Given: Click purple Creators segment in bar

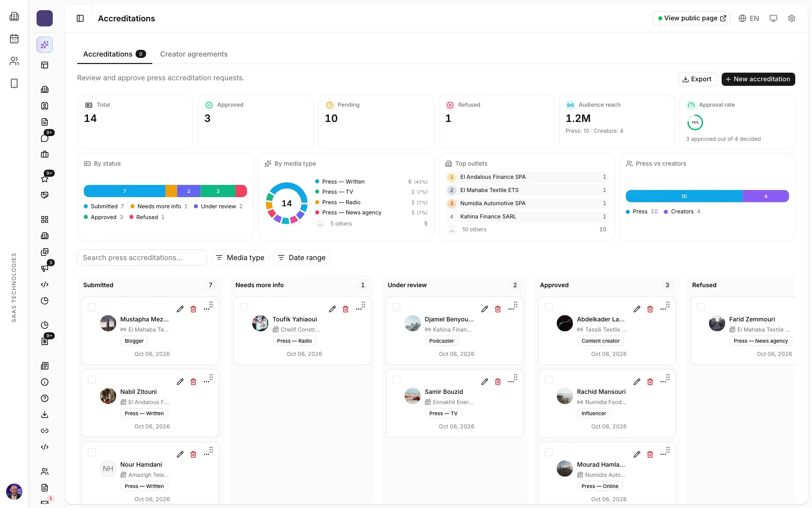Looking at the screenshot, I should (766, 196).
